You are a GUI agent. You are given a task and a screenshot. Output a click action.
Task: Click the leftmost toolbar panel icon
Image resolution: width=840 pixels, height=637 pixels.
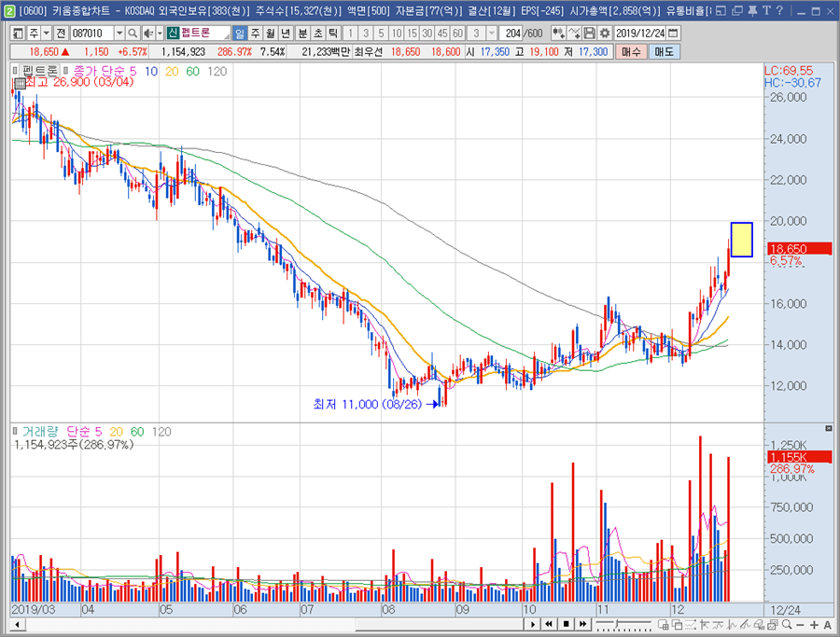tap(18, 34)
